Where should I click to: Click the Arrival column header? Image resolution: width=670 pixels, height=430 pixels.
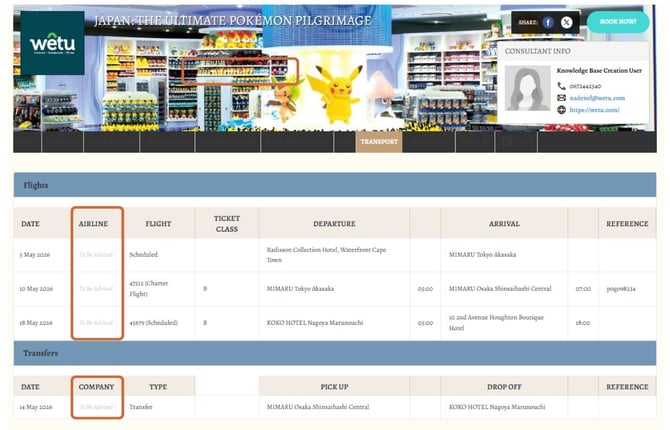tap(504, 224)
